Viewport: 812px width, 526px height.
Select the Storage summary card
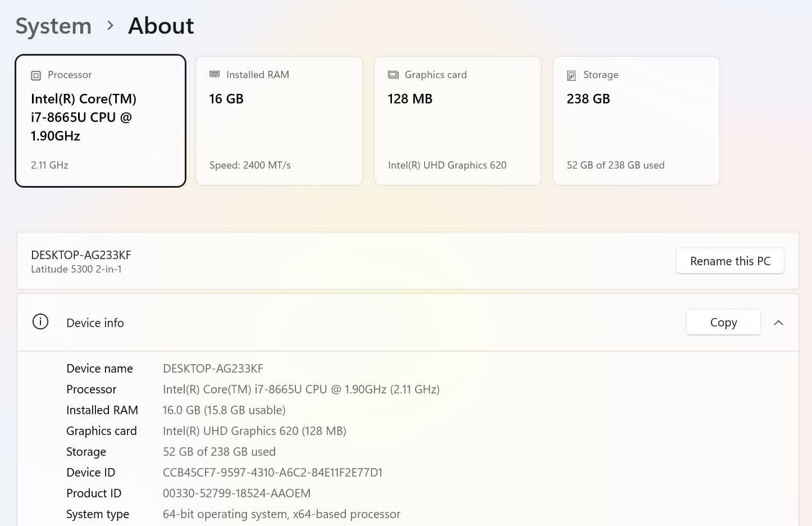(x=636, y=121)
